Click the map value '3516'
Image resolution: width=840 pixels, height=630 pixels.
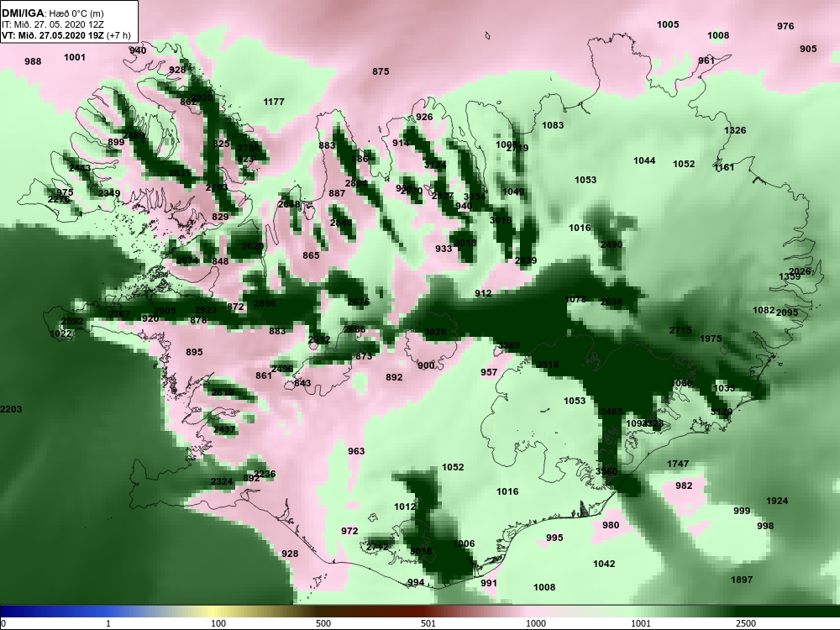[x=548, y=365]
